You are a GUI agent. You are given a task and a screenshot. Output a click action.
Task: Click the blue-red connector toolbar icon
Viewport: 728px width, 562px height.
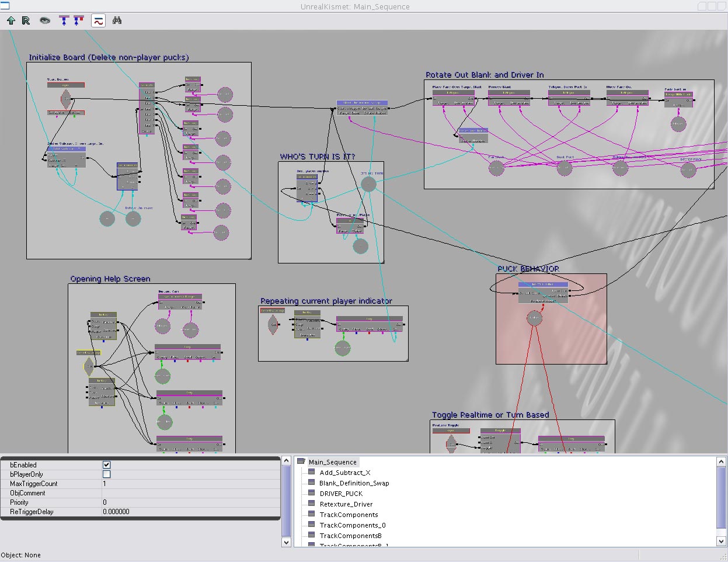point(78,20)
